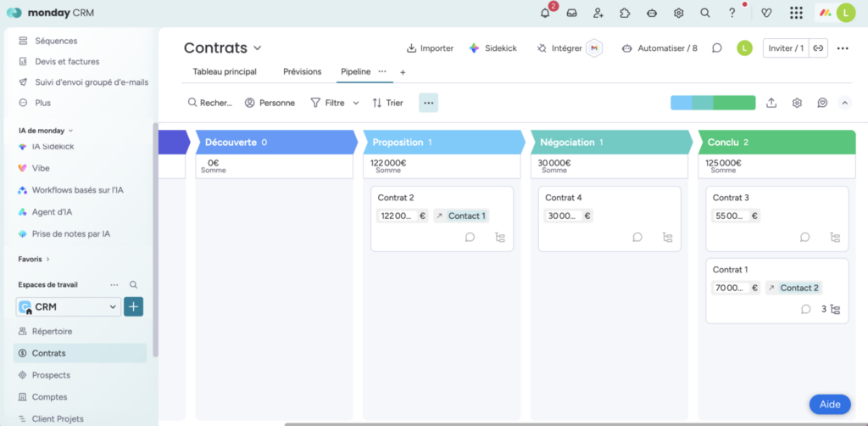Click Inviter / 1 button

(x=786, y=48)
